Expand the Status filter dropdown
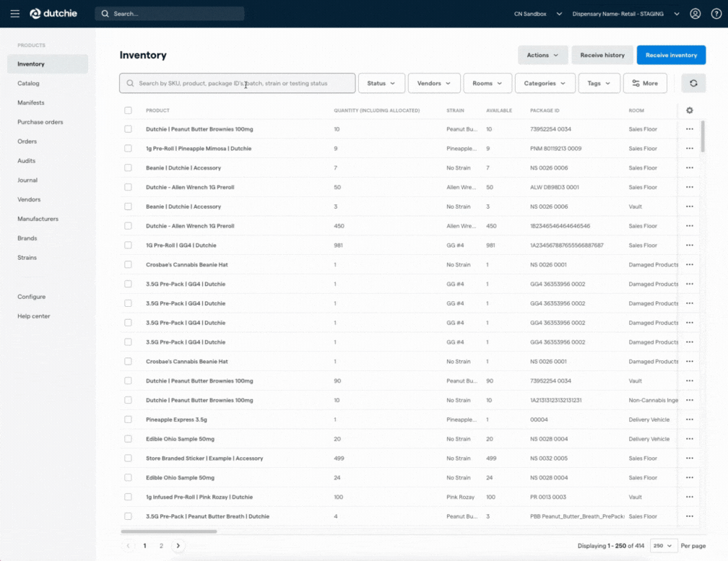The height and width of the screenshot is (561, 728). click(x=381, y=83)
